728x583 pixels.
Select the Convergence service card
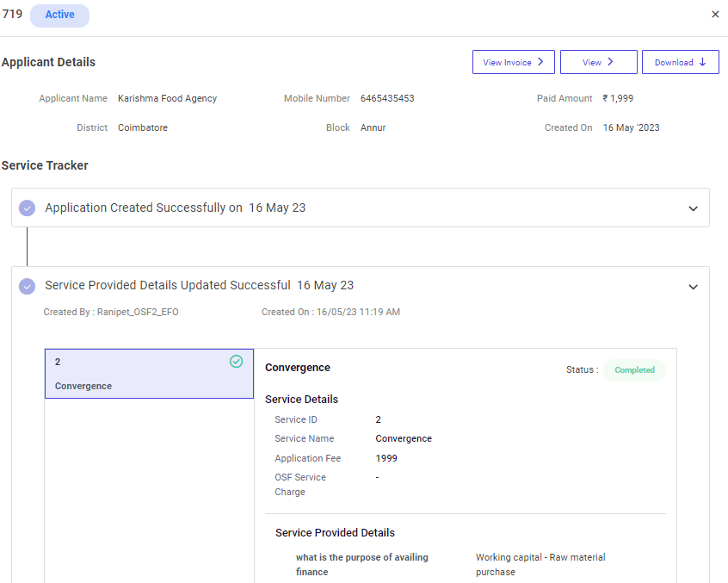click(149, 374)
